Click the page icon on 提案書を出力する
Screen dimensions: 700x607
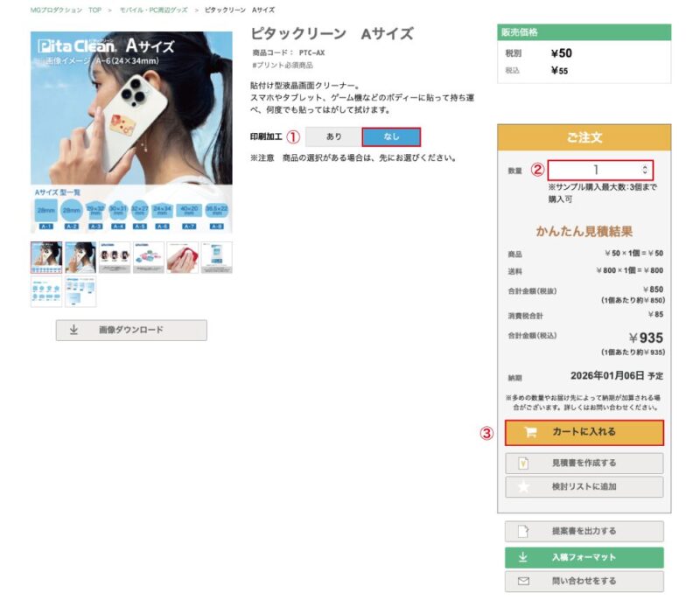click(523, 531)
